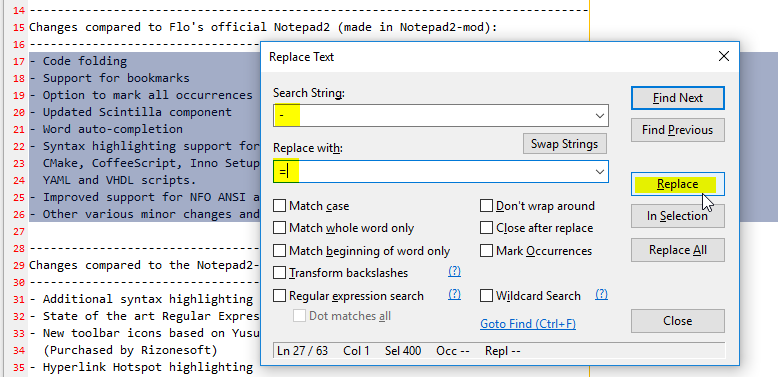The height and width of the screenshot is (377, 778).
Task: Click "- Word auto-completion" line in editor
Action: click(106, 129)
